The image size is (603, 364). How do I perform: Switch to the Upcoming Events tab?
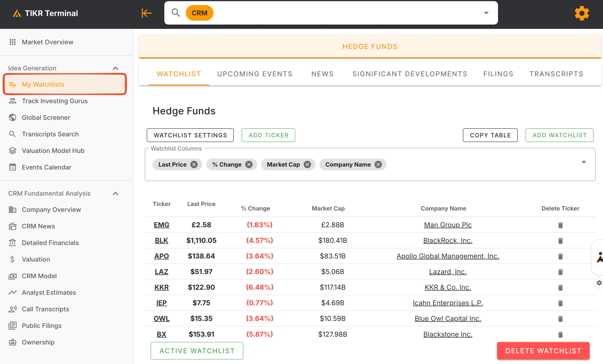(255, 74)
